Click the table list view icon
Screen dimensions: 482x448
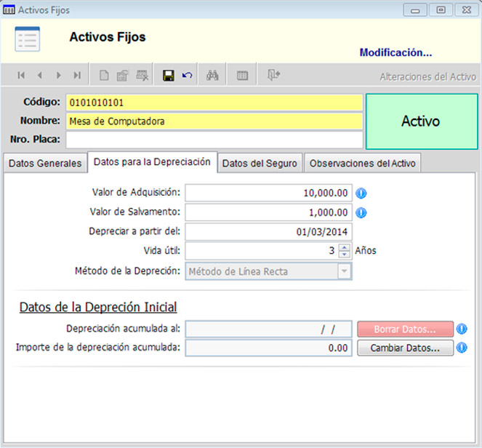point(243,76)
